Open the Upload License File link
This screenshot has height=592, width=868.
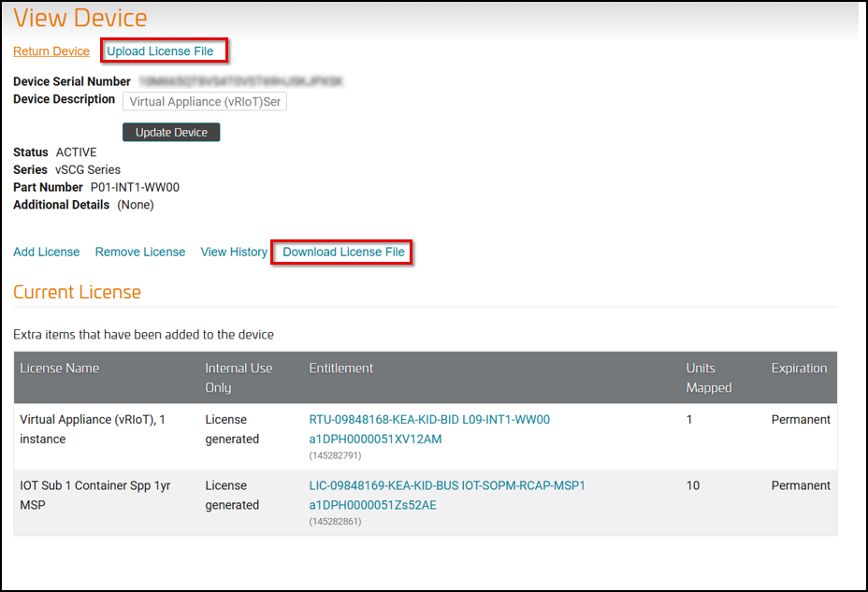click(x=160, y=51)
